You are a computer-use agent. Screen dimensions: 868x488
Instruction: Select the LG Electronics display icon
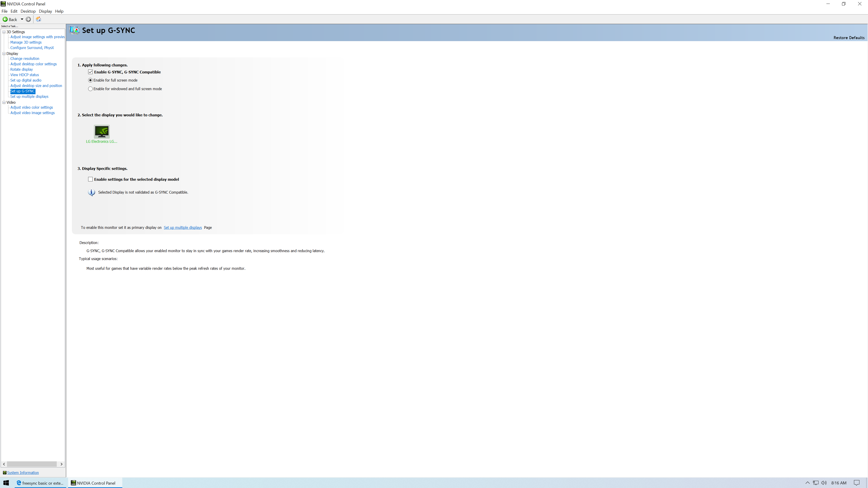pos(102,131)
